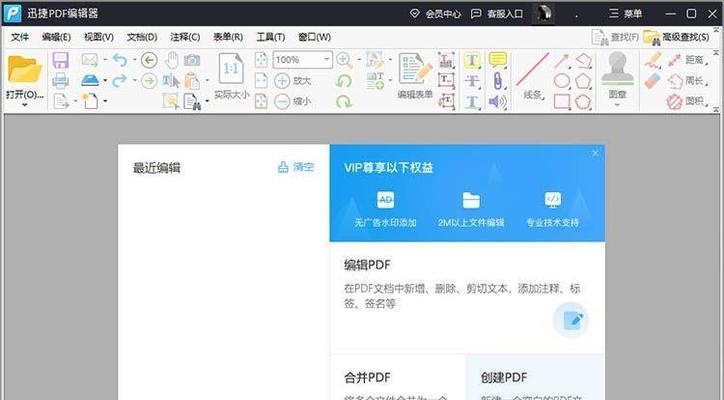
Task: Click 高级查找(S) advanced search
Action: [676, 37]
